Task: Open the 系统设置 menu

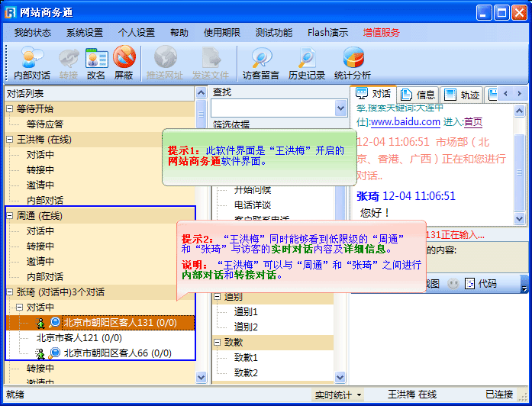Action: (84, 33)
